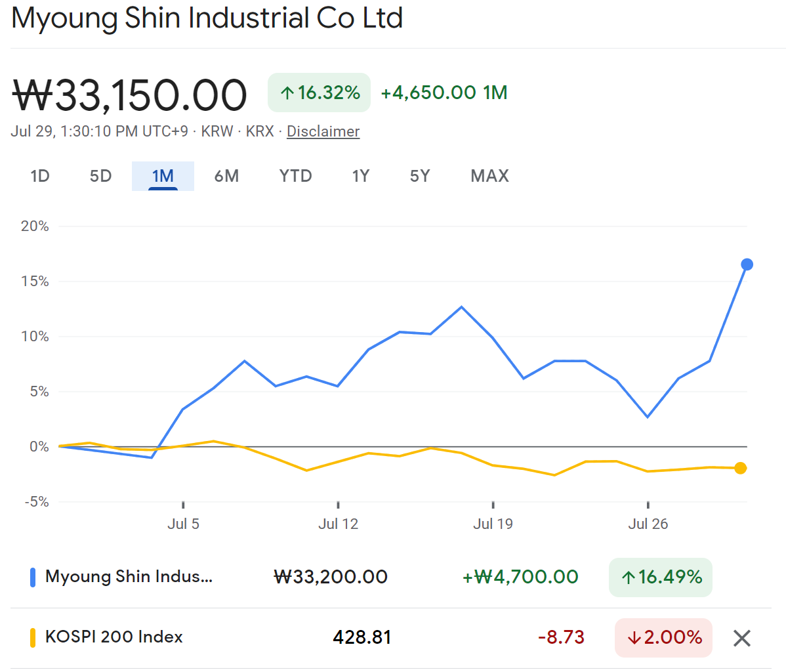Viewport: 786px width, 672px height.
Task: Click the Jul 29 timestamp text
Action: pos(99,131)
